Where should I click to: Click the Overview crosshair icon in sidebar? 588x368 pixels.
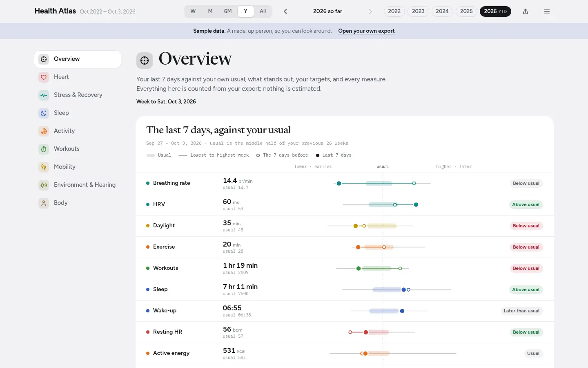coord(44,59)
